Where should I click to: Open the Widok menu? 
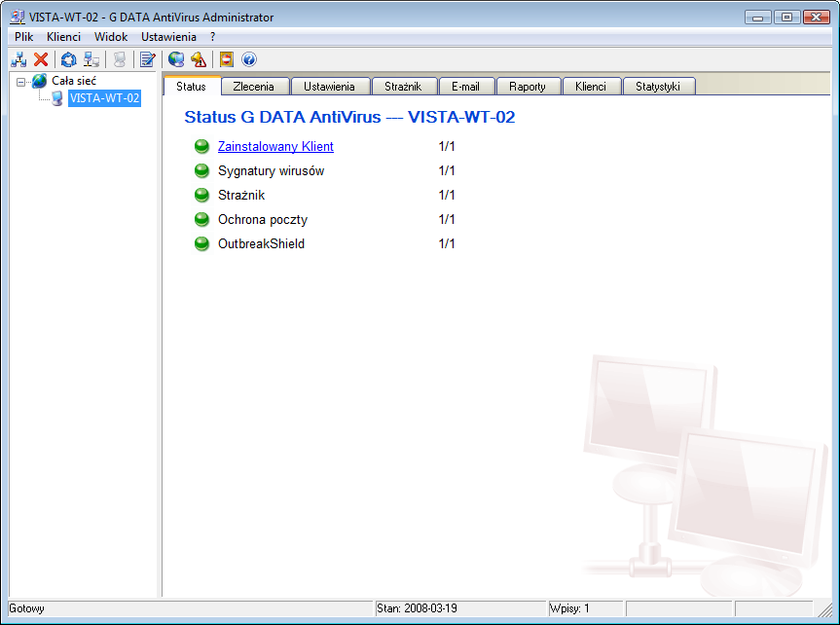(x=111, y=37)
